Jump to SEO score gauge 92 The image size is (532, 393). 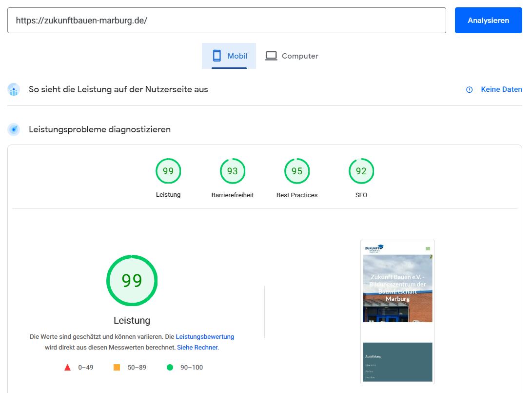pyautogui.click(x=361, y=171)
